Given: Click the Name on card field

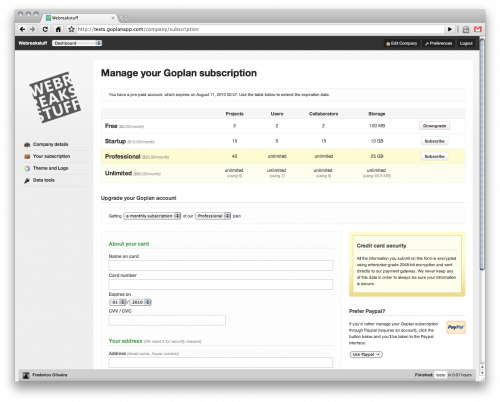Looking at the screenshot, I should 221,265.
